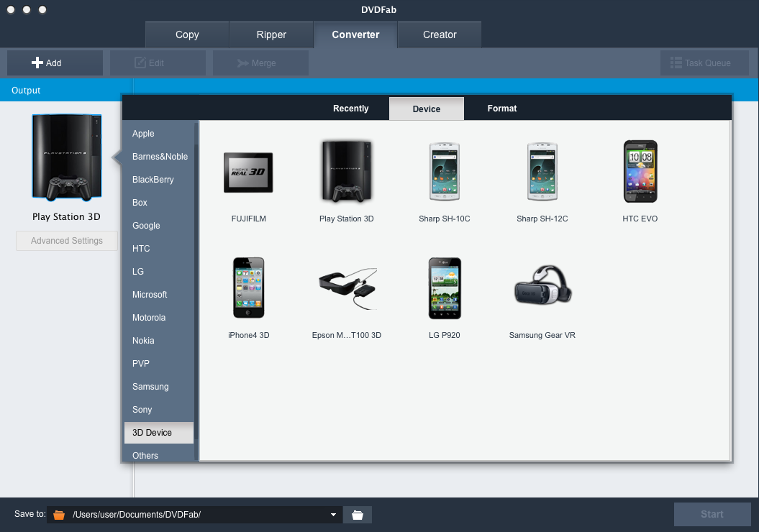Click the Start button
This screenshot has height=532, width=759.
tap(712, 514)
